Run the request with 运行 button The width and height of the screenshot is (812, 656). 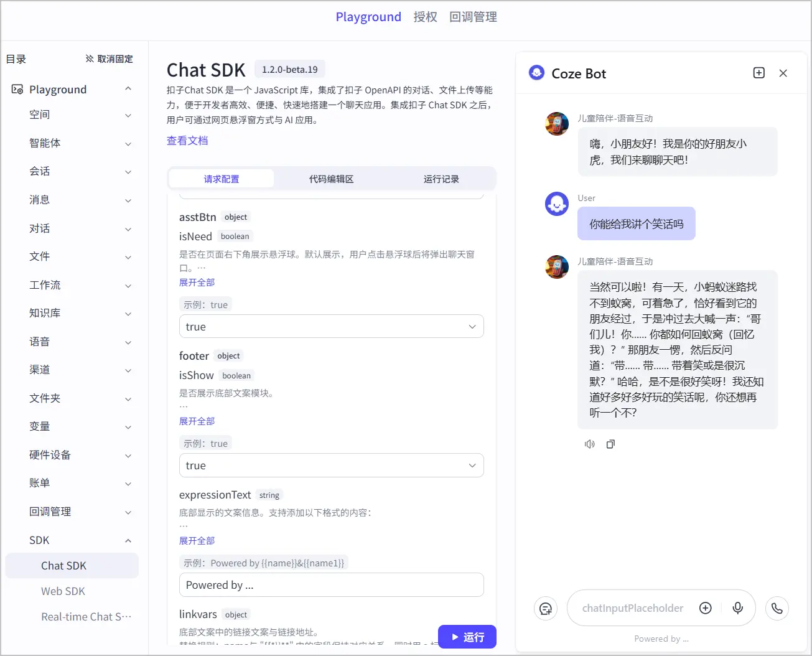coord(467,637)
